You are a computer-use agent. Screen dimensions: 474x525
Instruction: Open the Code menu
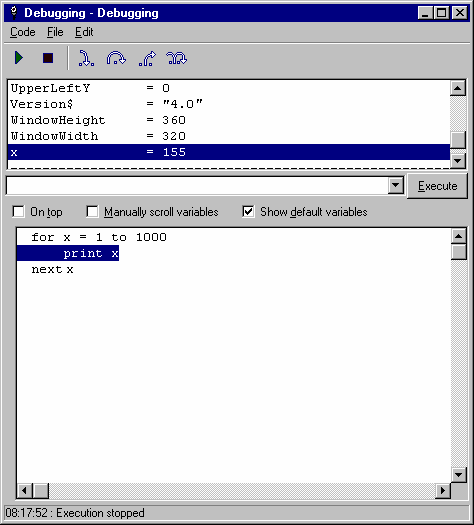[22, 32]
